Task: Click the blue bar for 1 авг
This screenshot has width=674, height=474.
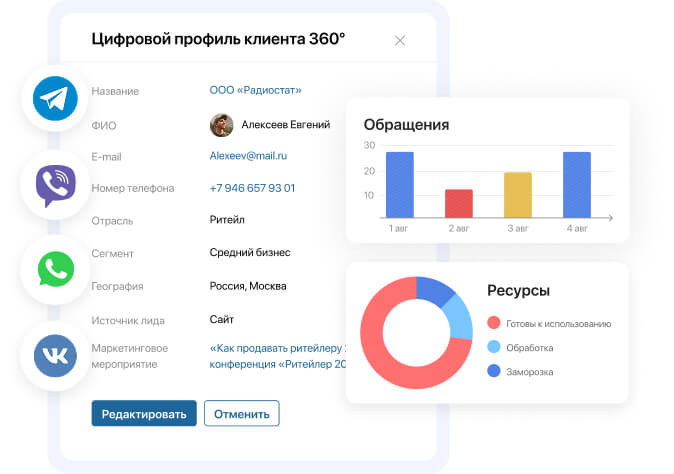Action: point(399,184)
